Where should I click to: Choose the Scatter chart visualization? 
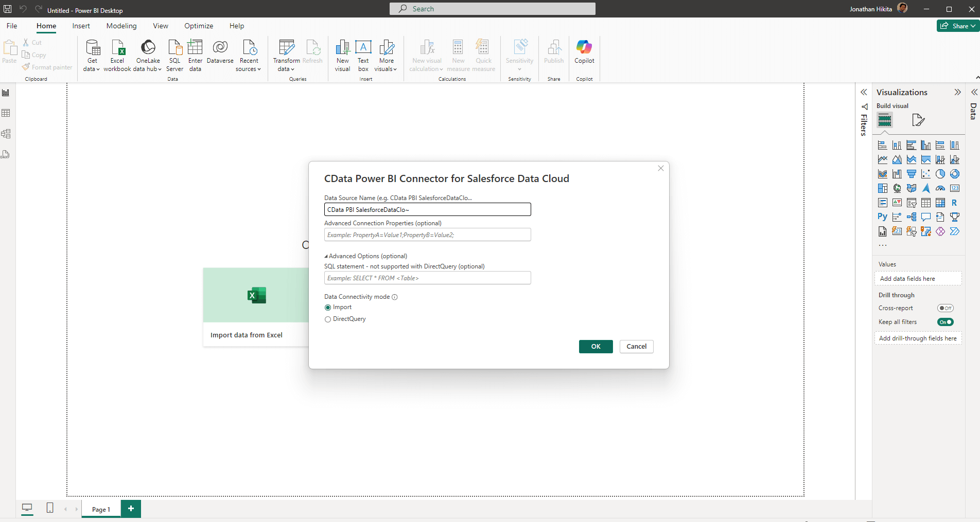[x=926, y=174]
